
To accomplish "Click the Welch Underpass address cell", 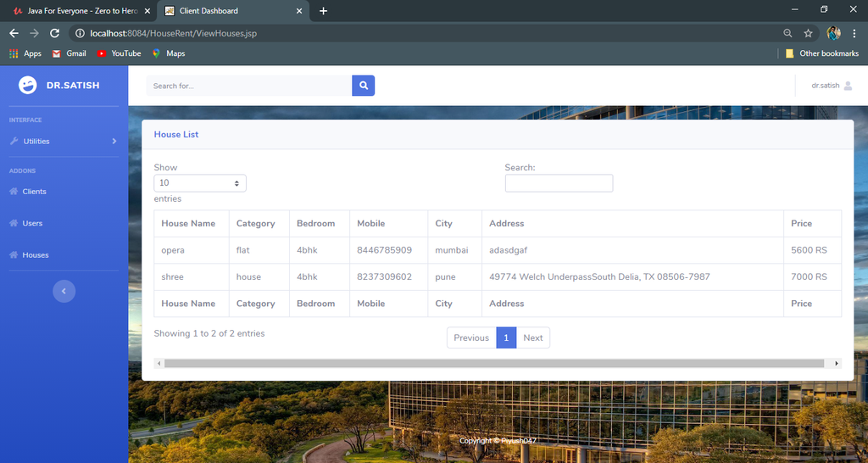I will click(x=632, y=277).
